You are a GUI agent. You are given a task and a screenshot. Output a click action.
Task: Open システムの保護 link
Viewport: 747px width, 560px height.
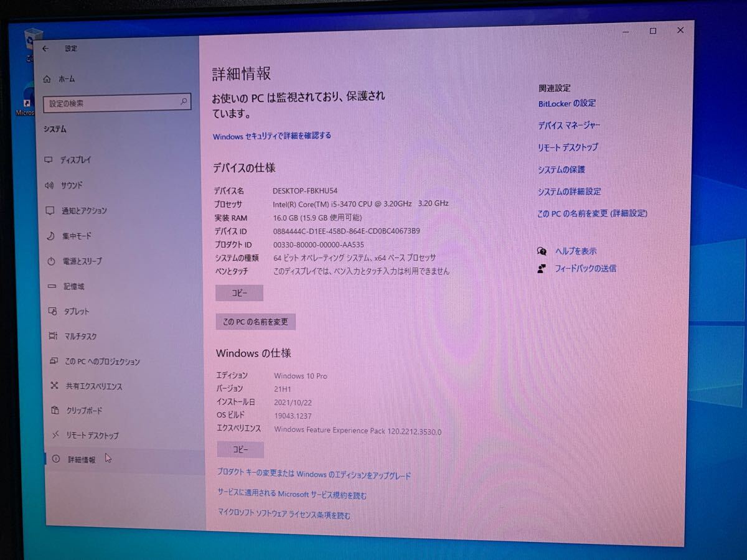tap(561, 169)
